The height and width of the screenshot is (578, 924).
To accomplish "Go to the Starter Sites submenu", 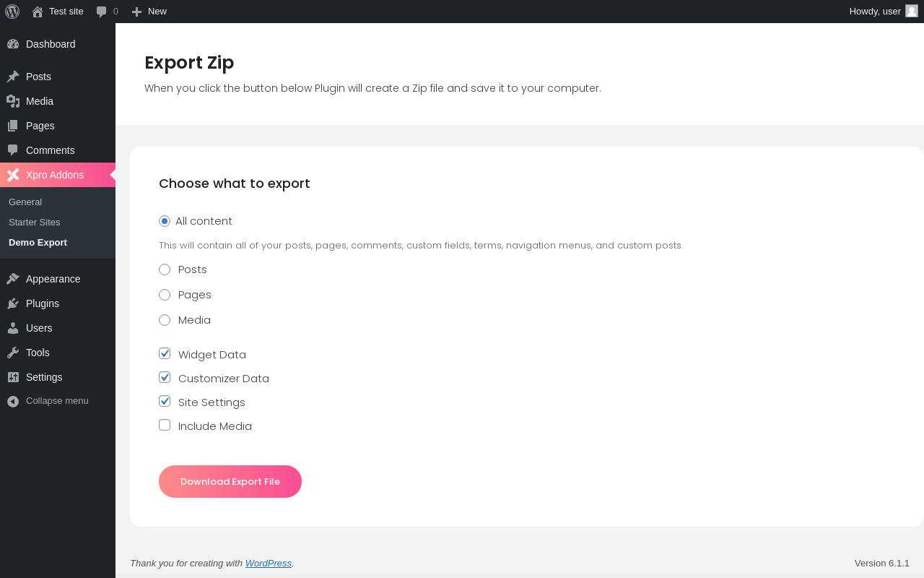I will 35,222.
